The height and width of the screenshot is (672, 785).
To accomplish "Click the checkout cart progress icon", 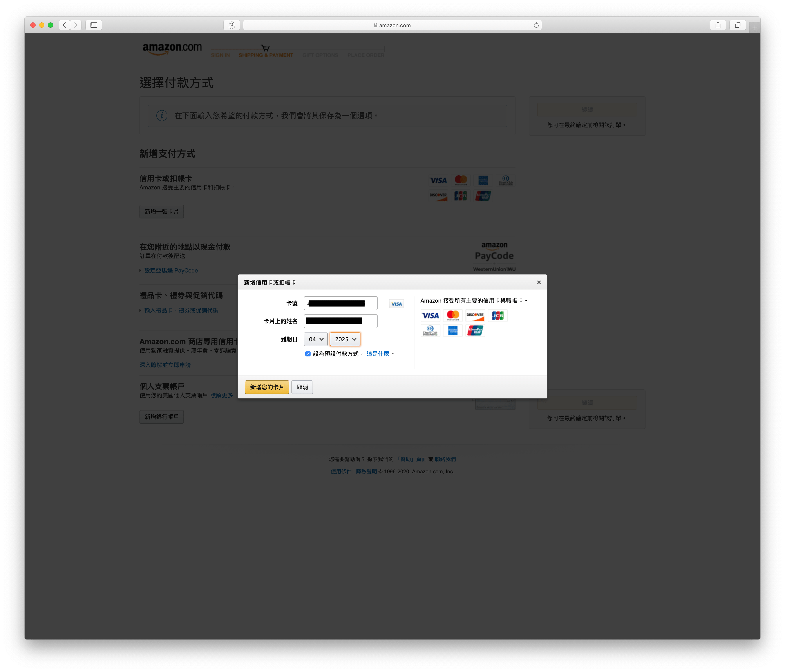I will (265, 48).
